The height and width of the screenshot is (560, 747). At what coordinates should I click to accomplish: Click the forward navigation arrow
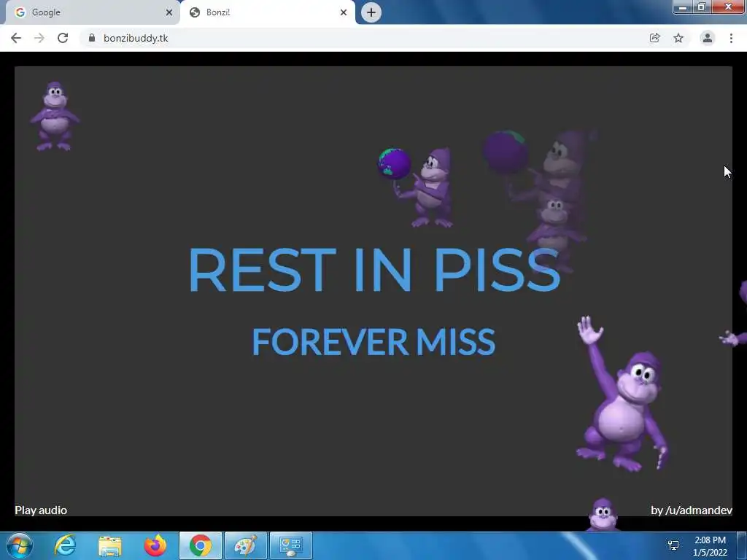(39, 38)
